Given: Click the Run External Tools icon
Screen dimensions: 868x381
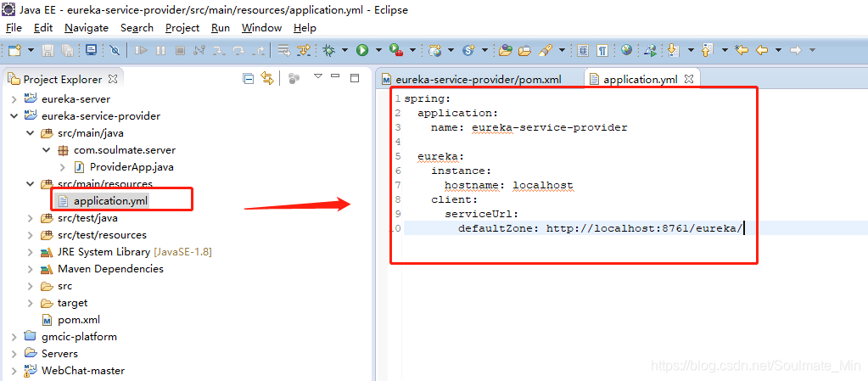Looking at the screenshot, I should [x=395, y=50].
